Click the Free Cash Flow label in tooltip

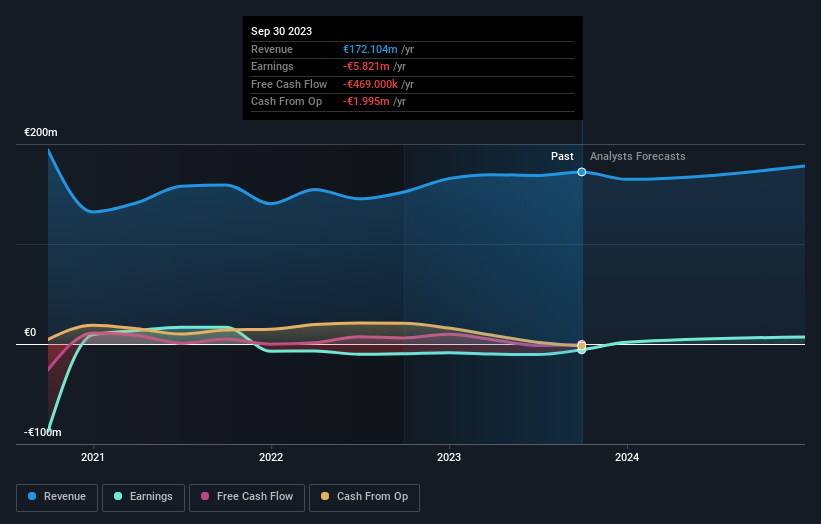[289, 84]
